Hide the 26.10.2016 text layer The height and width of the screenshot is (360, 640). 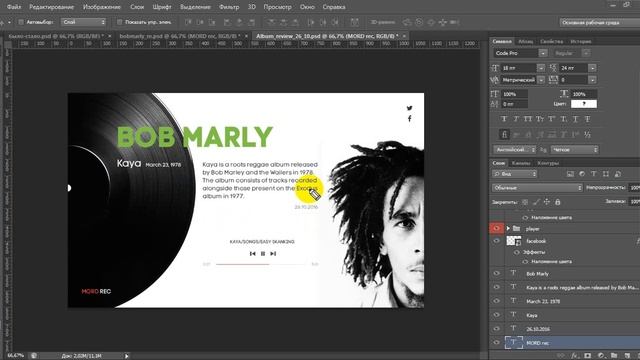(x=496, y=329)
